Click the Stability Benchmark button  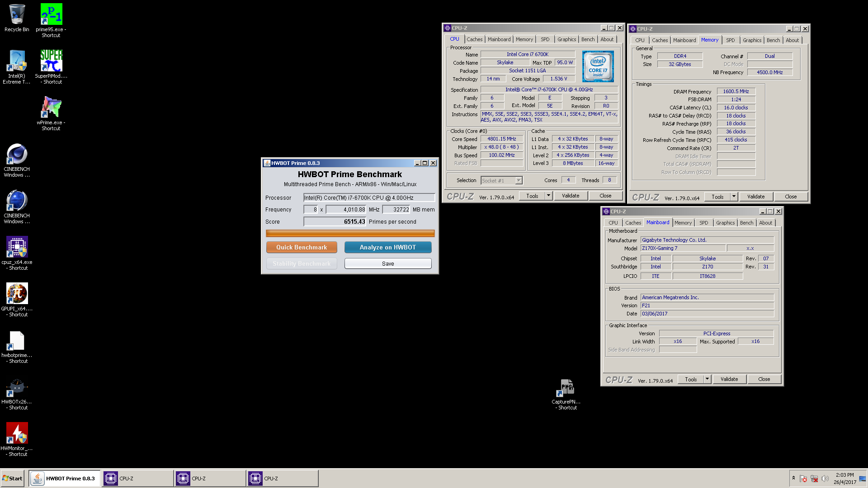tap(302, 263)
